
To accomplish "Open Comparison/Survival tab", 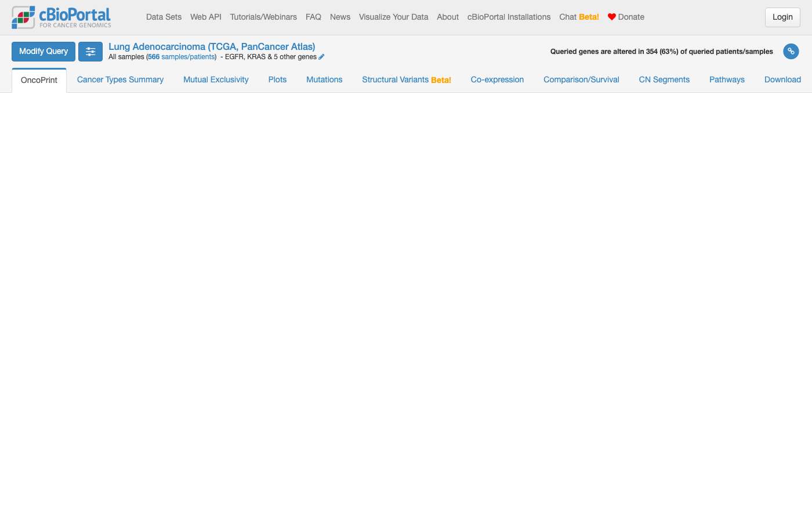I will click(581, 79).
